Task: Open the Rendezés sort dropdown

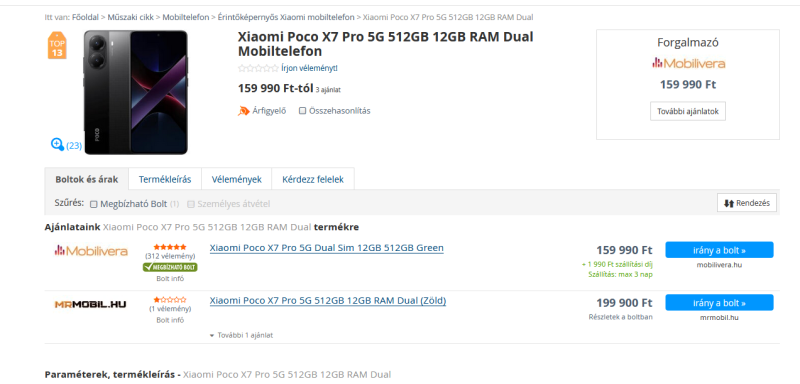Action: coord(747,203)
